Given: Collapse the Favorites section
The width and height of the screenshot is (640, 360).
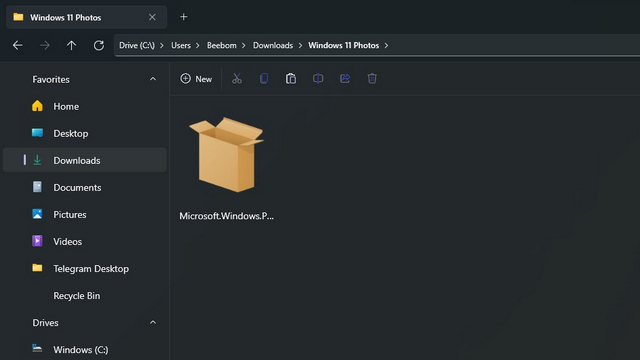Looking at the screenshot, I should coord(153,79).
